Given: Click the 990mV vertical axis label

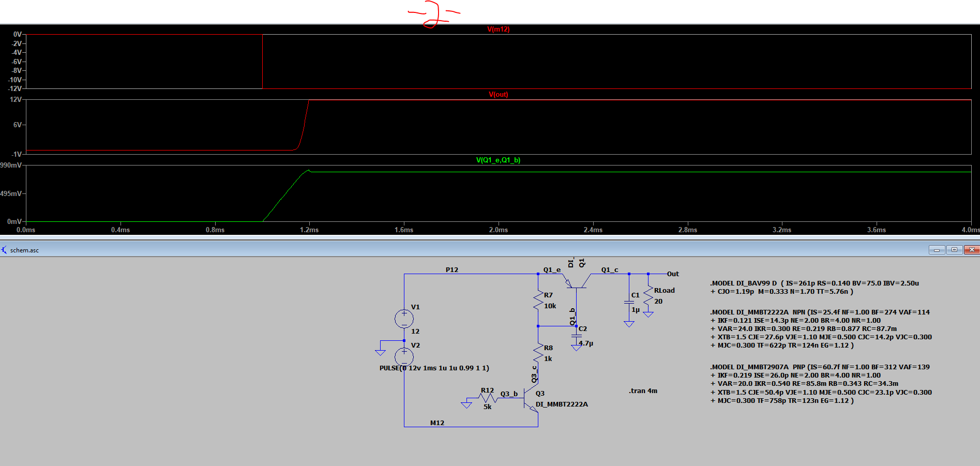Looking at the screenshot, I should 11,166.
